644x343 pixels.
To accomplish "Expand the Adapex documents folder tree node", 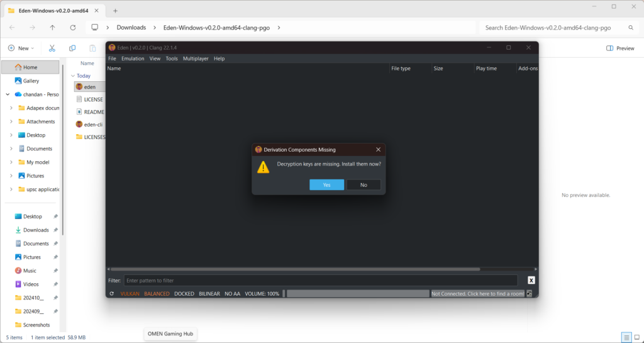I will tap(11, 108).
